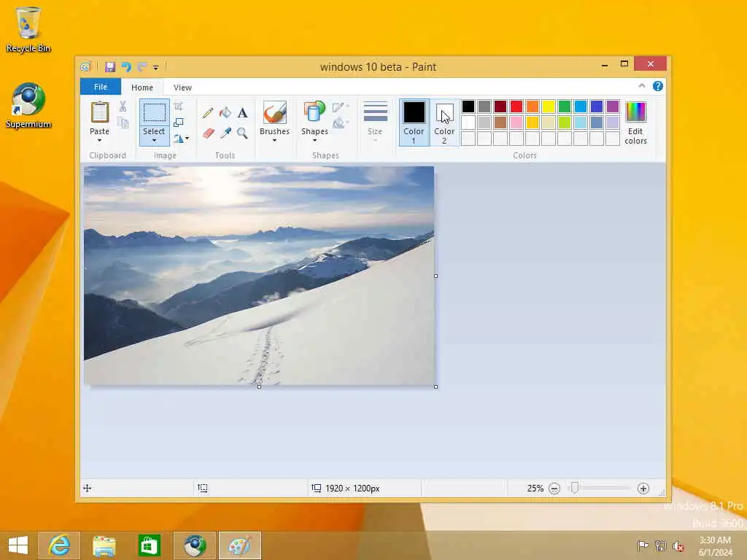
Task: Click the 25% zoom level text
Action: 535,489
